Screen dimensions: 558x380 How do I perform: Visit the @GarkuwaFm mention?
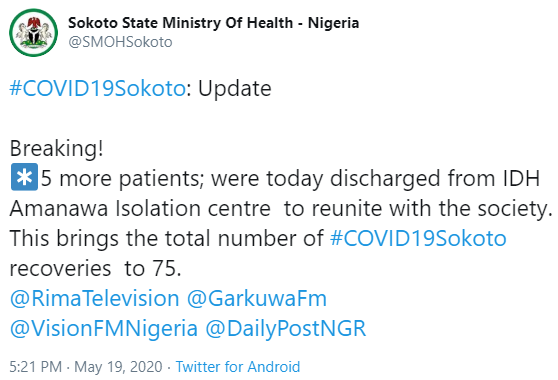257,298
